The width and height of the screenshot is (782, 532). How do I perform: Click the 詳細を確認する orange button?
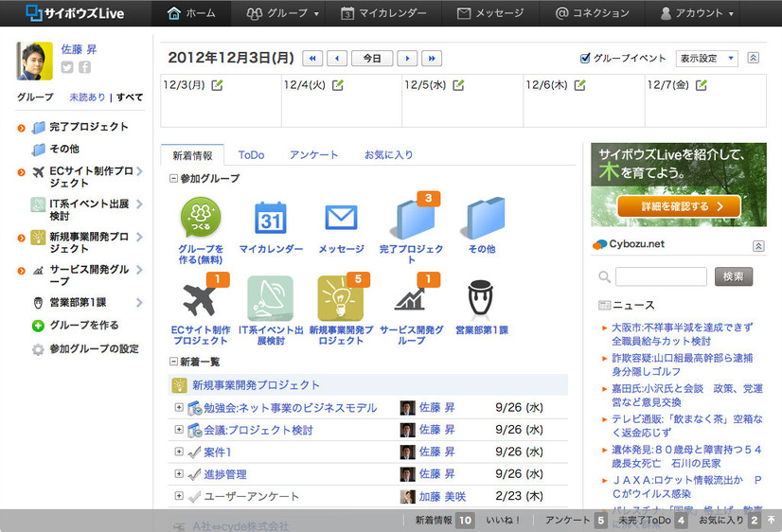(679, 206)
